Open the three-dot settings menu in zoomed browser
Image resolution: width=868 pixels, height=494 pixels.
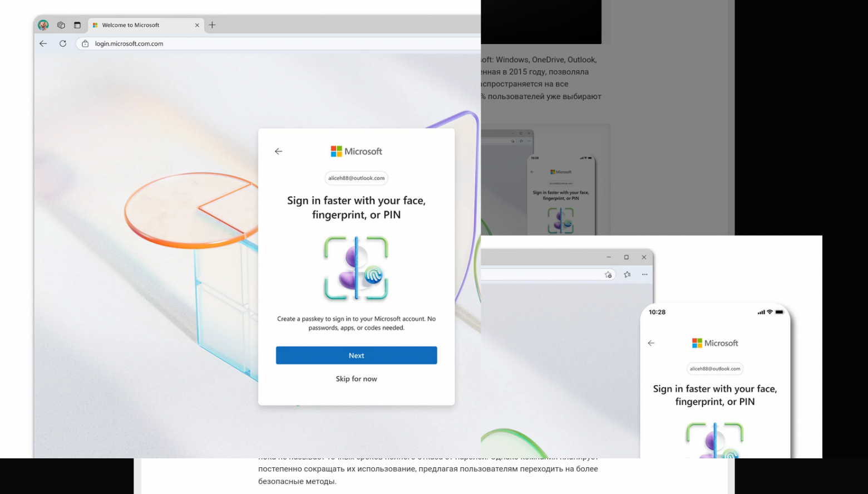click(x=645, y=275)
